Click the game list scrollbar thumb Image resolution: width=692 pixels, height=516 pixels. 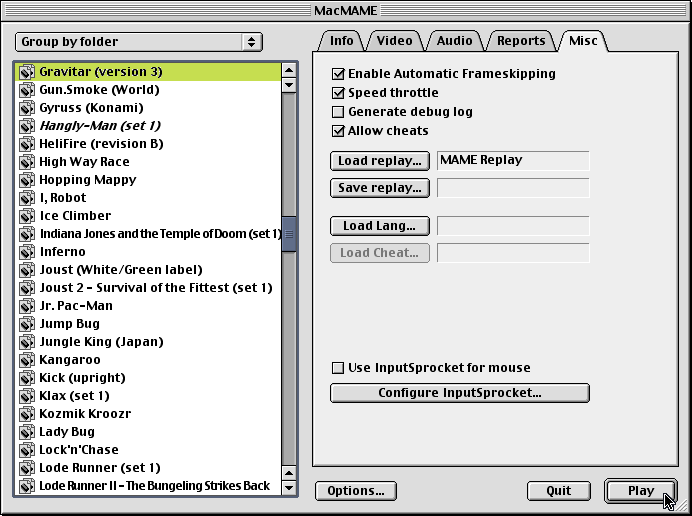289,234
